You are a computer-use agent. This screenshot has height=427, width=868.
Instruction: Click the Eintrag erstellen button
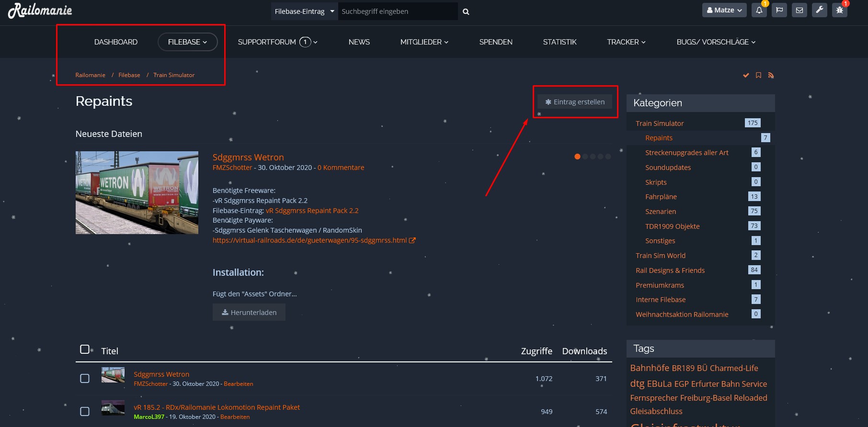coord(575,102)
